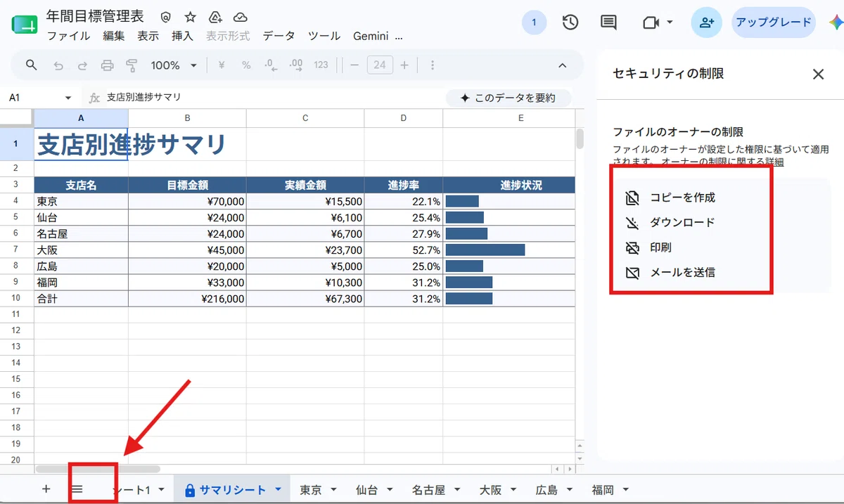This screenshot has width=844, height=504.
Task: Star the 年間目標管理表 document
Action: click(190, 17)
